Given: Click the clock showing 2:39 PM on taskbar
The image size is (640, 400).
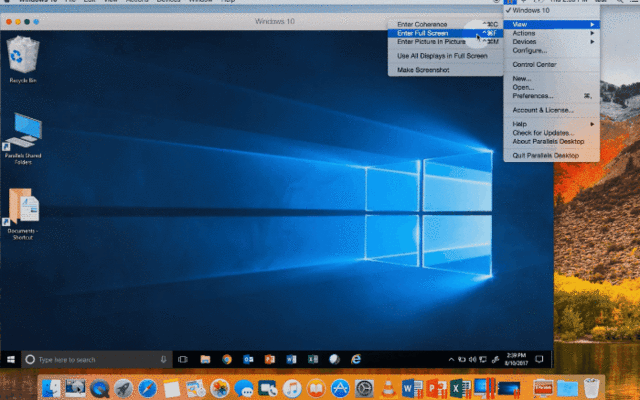Looking at the screenshot, I should pos(516,359).
